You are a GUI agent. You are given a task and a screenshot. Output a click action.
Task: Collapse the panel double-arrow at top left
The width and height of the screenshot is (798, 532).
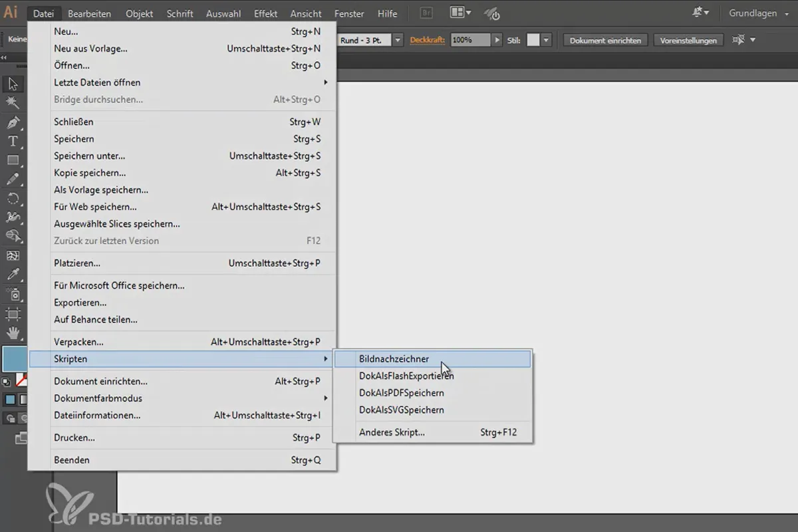click(5, 58)
